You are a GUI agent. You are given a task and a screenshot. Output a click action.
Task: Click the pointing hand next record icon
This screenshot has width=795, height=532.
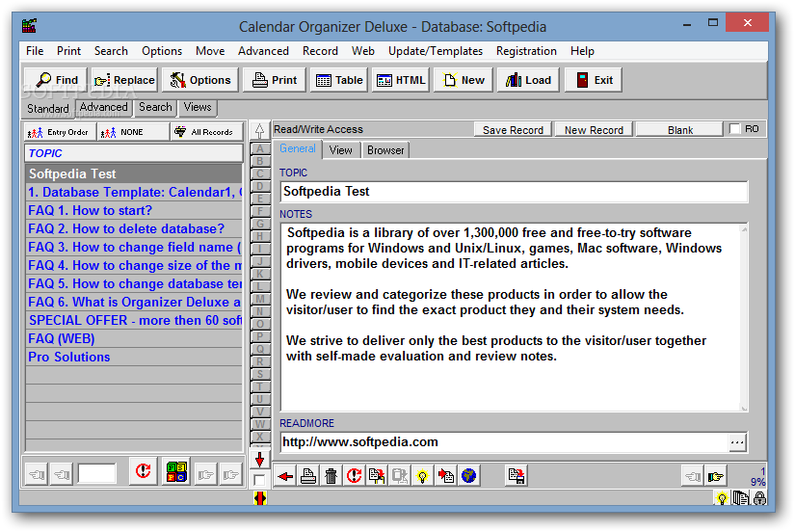[716, 476]
